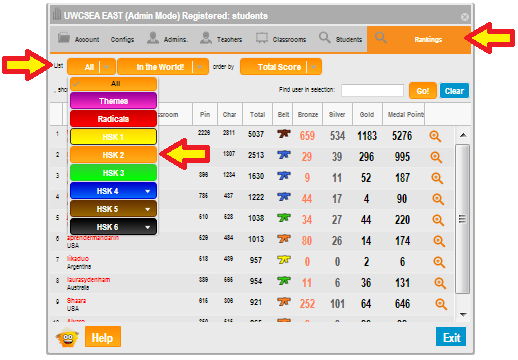Click magnifier icon in laurasydenham row
This screenshot has height=360, width=518.
pos(440,283)
